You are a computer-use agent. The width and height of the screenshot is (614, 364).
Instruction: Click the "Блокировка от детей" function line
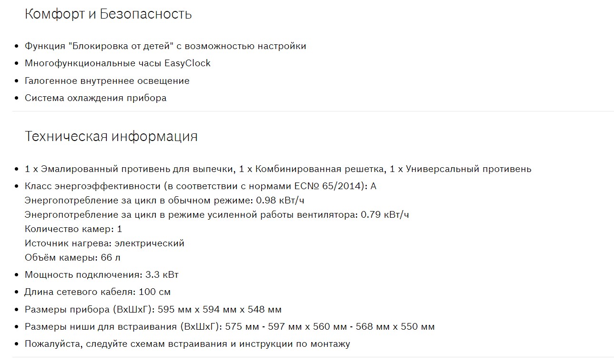165,46
